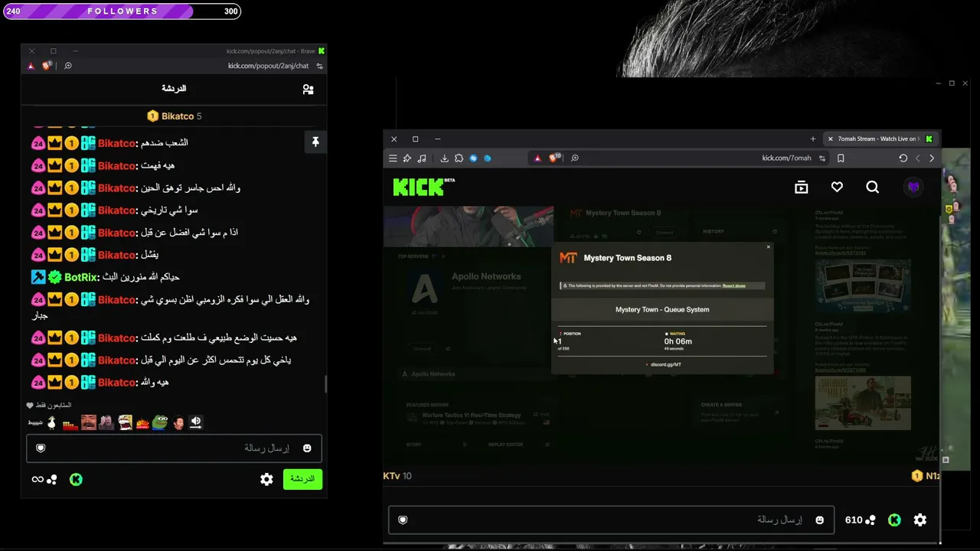Viewport: 980px width, 551px height.
Task: Send message with green الدردشة button
Action: point(302,479)
